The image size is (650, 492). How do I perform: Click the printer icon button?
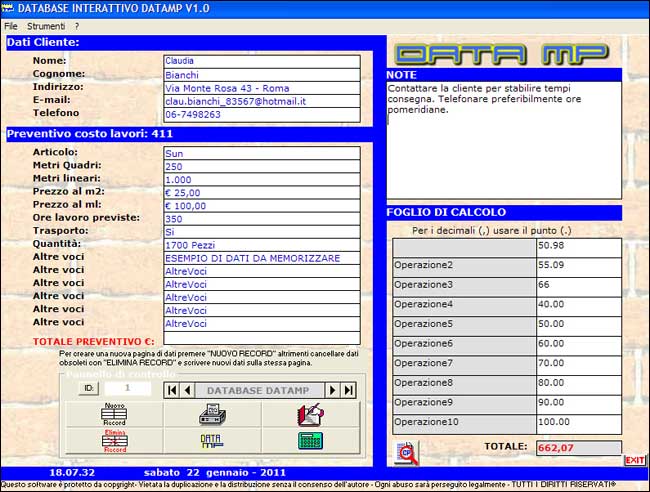click(211, 414)
